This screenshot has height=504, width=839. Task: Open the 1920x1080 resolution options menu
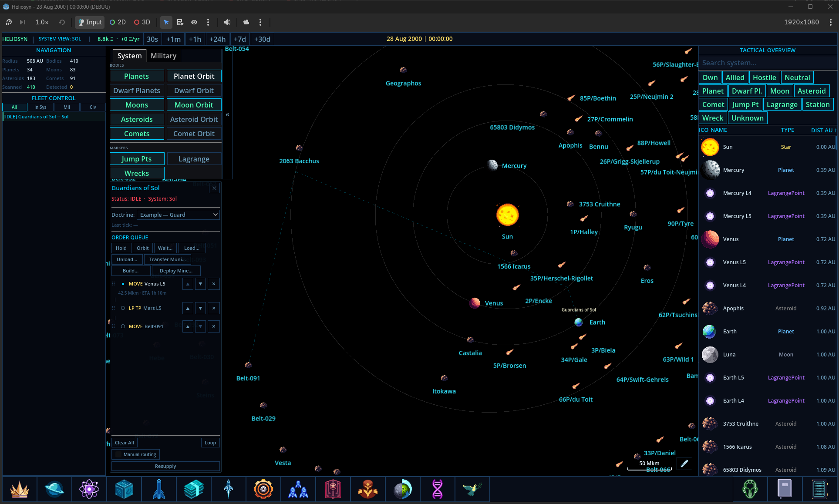pos(831,22)
